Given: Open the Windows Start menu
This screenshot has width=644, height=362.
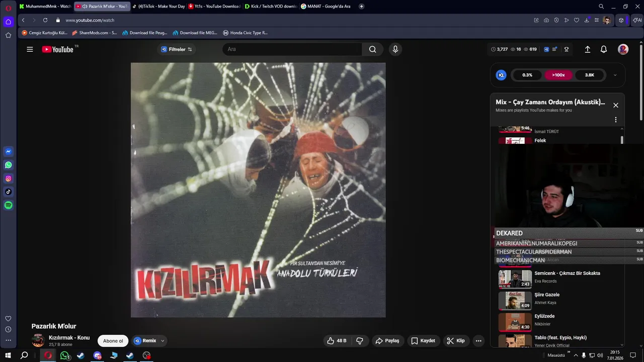Looking at the screenshot, I should 8,355.
